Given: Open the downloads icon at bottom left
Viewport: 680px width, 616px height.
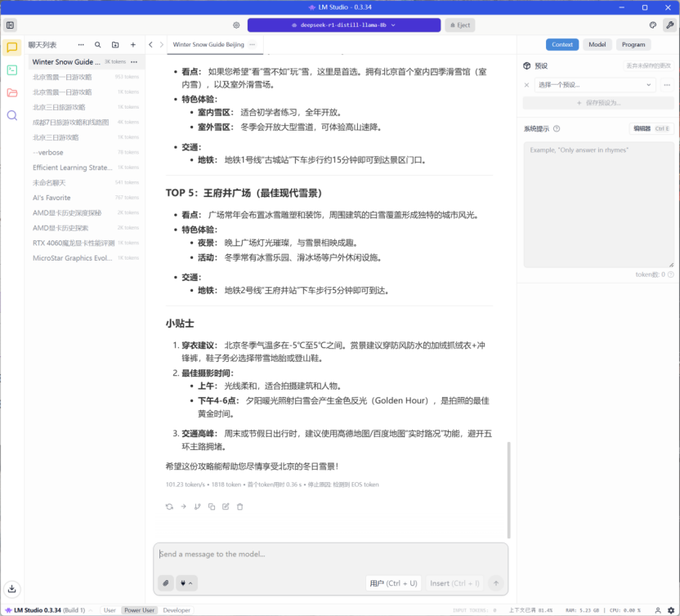Looking at the screenshot, I should [11, 588].
